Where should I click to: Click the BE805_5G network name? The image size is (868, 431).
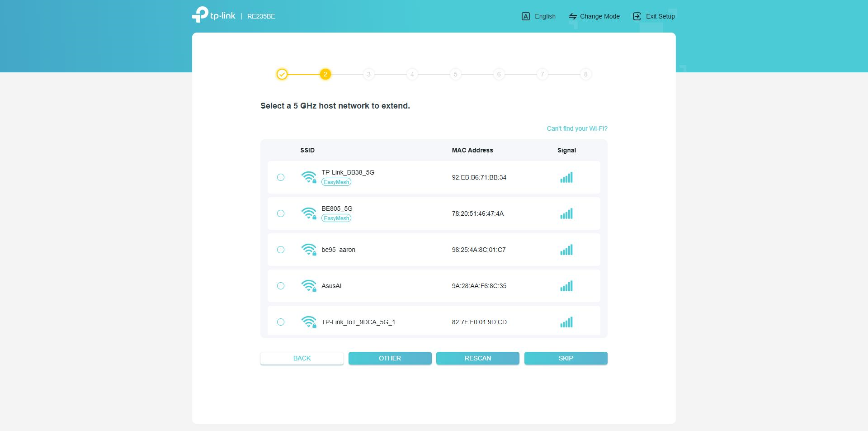(337, 208)
